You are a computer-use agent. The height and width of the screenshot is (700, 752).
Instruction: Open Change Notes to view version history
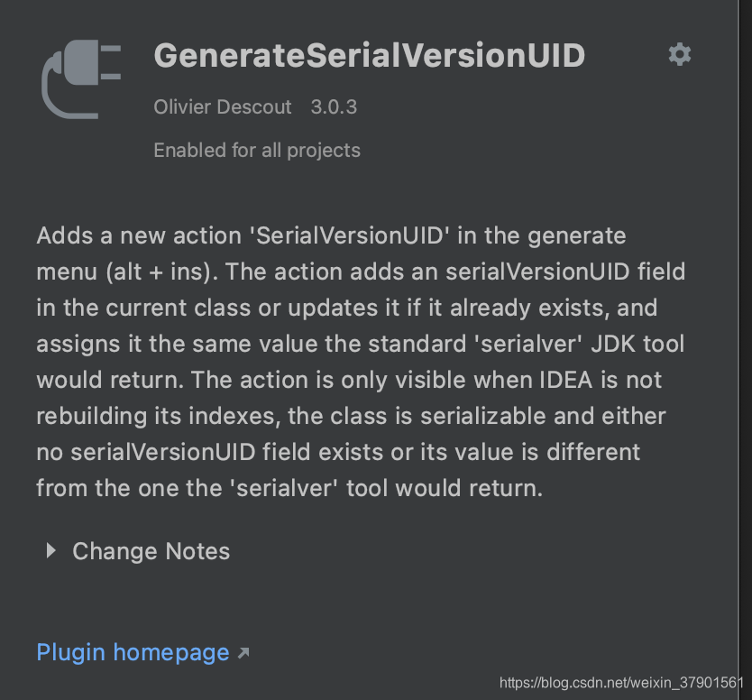(151, 551)
